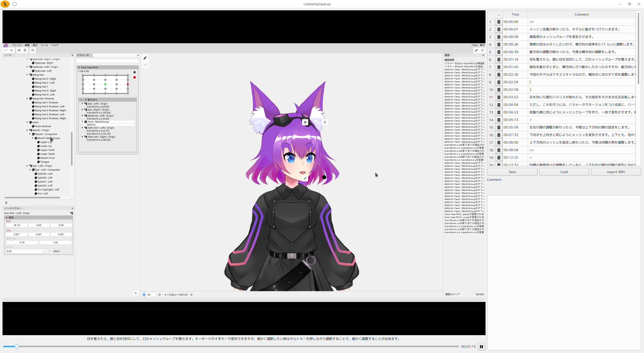Click the circle icon beside the app logo

[15, 4]
